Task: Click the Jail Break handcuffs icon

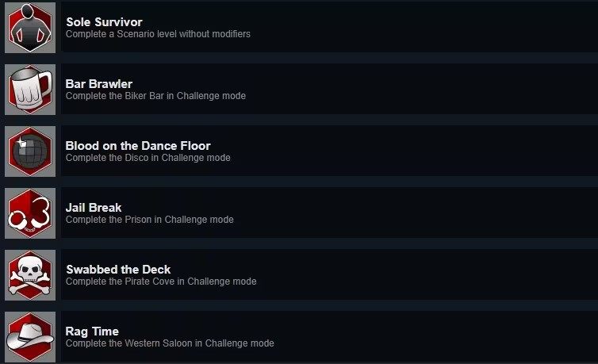Action: click(30, 213)
